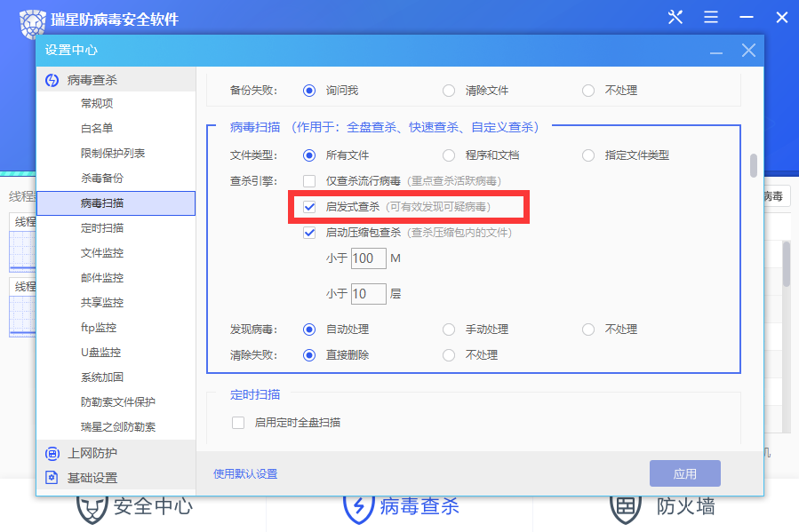799x532 pixels.
Task: Click the 上网防护 sidebar icon
Action: coord(52,453)
